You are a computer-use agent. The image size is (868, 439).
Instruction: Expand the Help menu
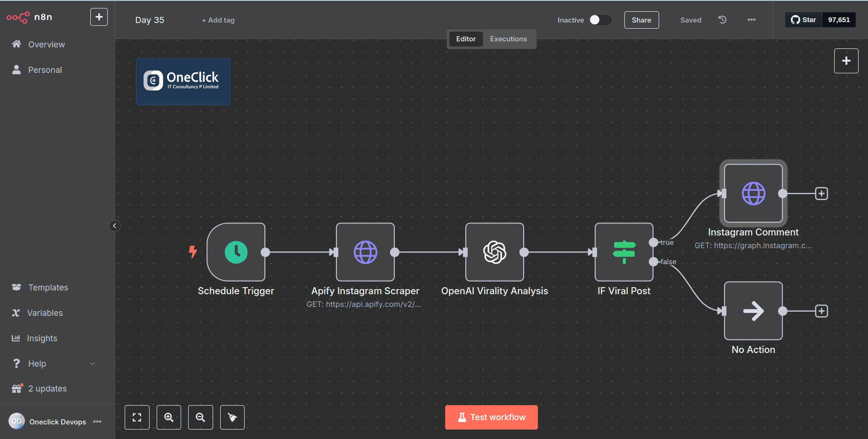(x=53, y=363)
